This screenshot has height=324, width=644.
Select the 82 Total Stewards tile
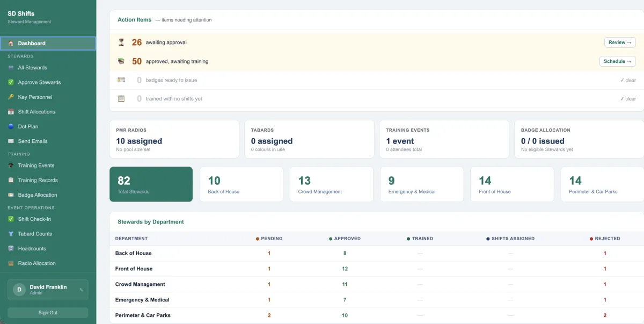[x=151, y=184]
